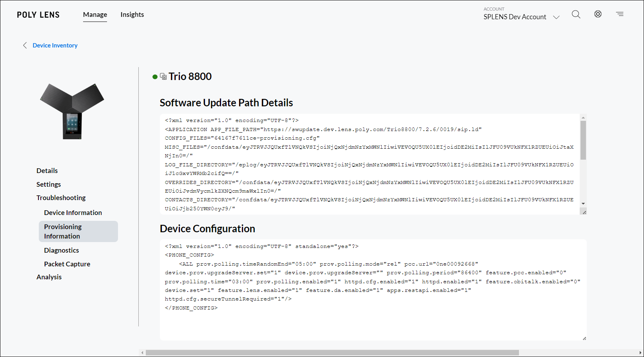Copy the device name using the copy icon
Image resolution: width=644 pixels, height=357 pixels.
click(x=163, y=76)
